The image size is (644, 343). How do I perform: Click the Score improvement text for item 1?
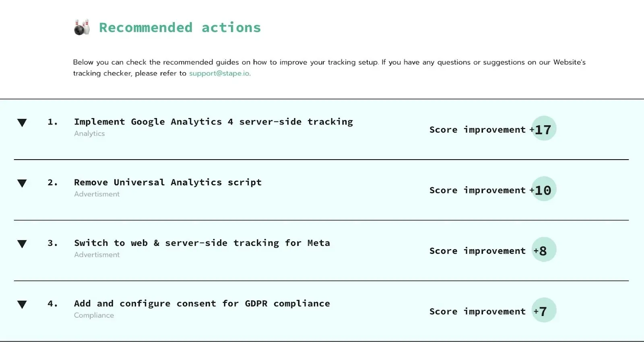click(477, 130)
